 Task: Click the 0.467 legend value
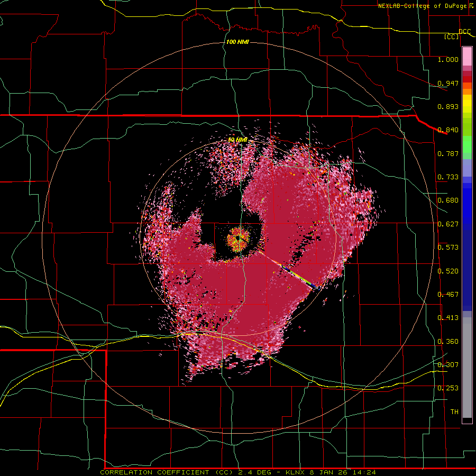pos(448,295)
